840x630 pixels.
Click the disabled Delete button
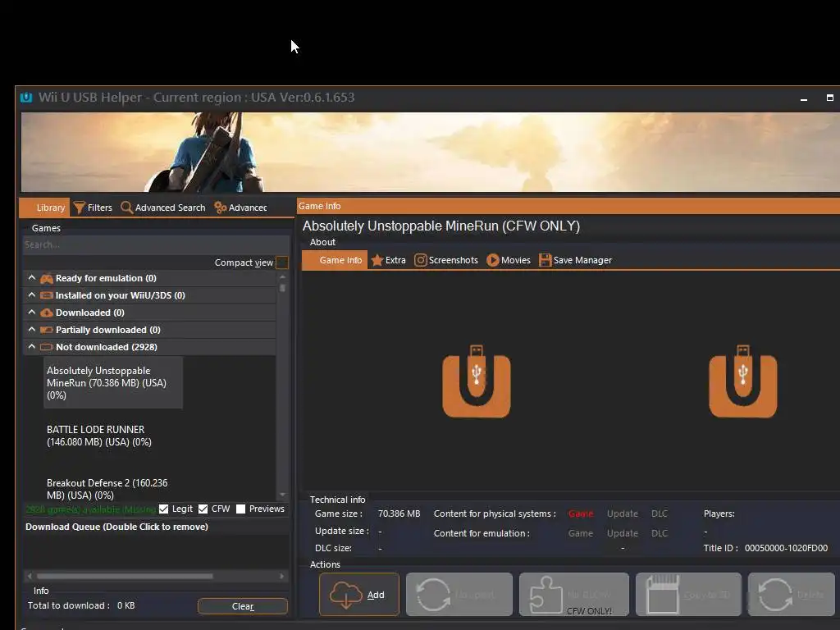click(792, 594)
